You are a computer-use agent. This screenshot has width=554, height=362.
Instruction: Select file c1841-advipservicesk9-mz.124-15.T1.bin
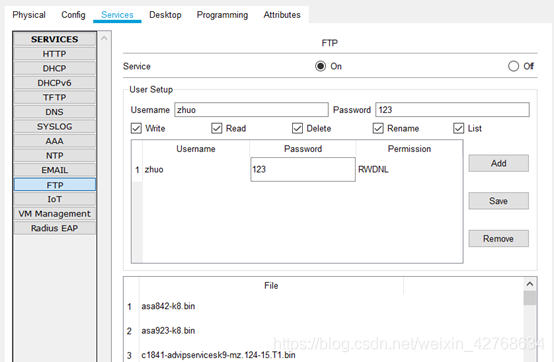218,355
